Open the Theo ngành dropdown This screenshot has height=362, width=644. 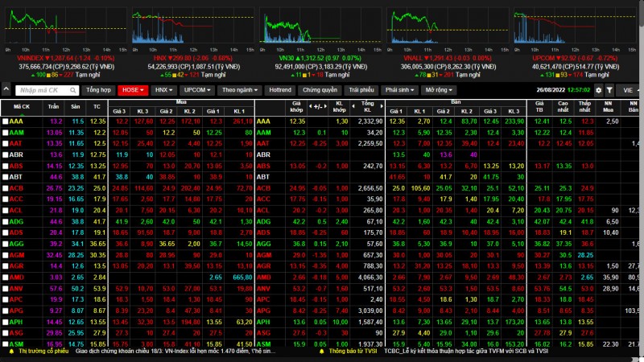240,90
